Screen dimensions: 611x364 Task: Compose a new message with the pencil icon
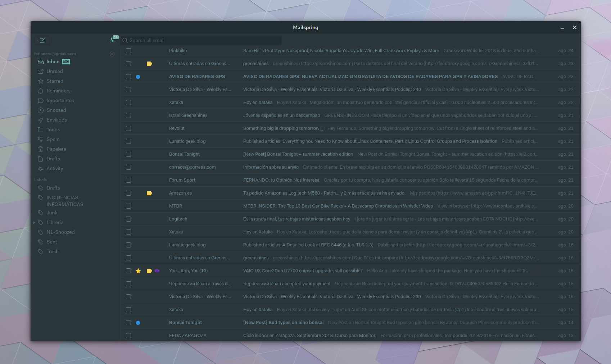pos(42,40)
